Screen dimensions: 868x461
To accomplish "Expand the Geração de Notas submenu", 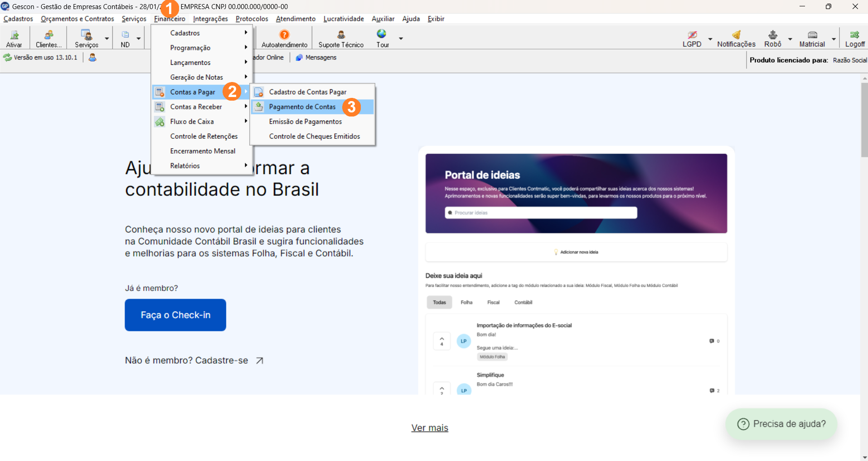I will pyautogui.click(x=202, y=77).
